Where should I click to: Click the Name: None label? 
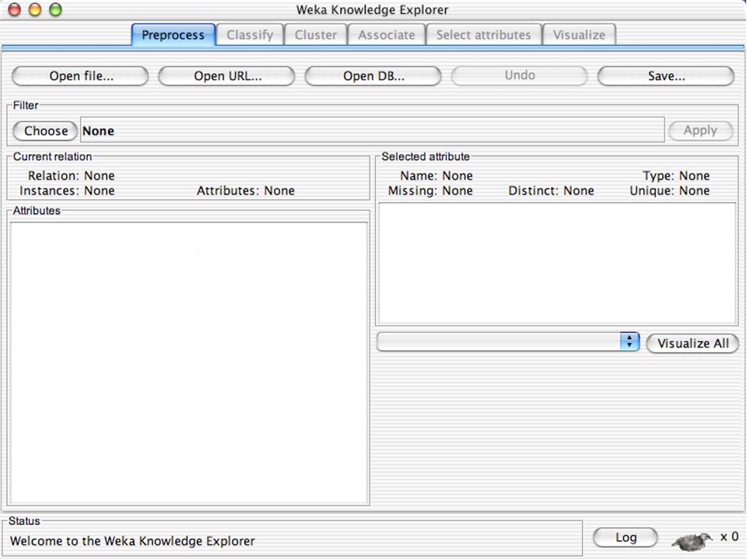436,176
